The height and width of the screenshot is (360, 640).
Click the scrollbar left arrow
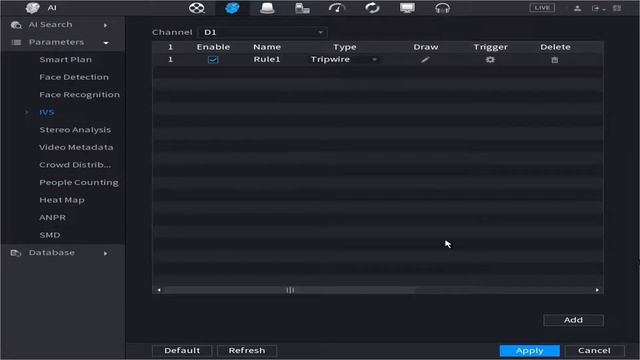pyautogui.click(x=159, y=290)
